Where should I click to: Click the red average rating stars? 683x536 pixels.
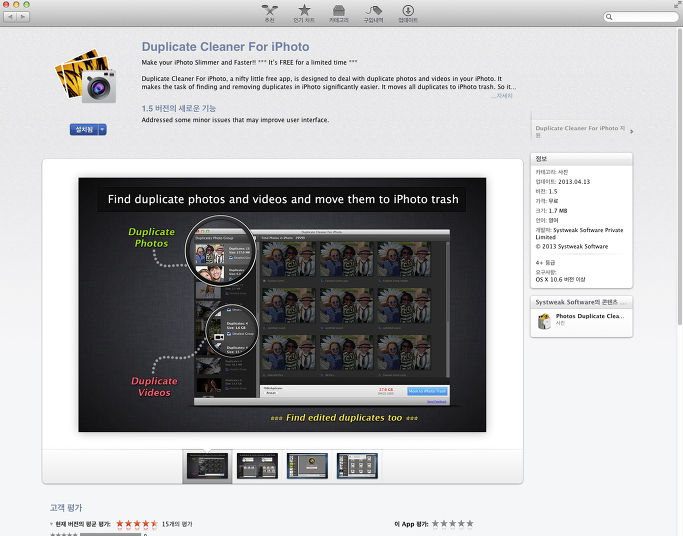137,524
